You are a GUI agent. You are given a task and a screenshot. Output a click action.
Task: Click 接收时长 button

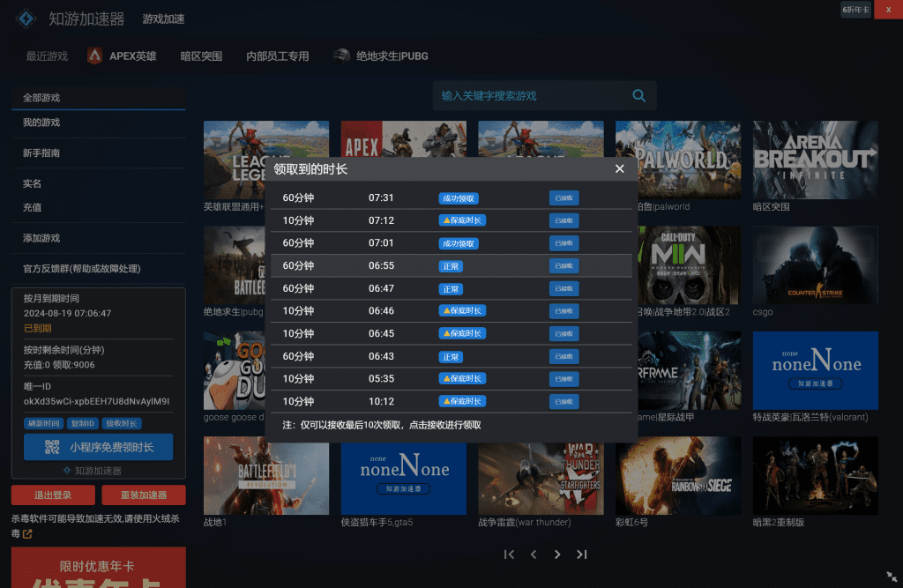(122, 423)
